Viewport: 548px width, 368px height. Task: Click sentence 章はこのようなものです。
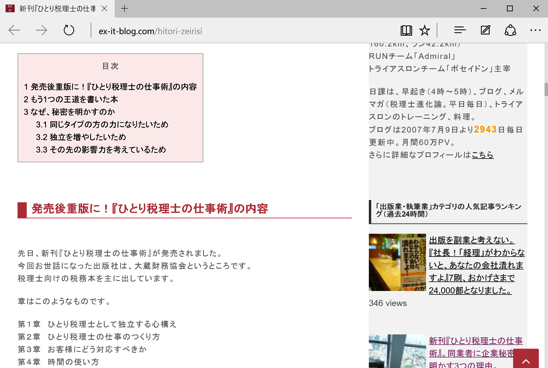click(64, 301)
